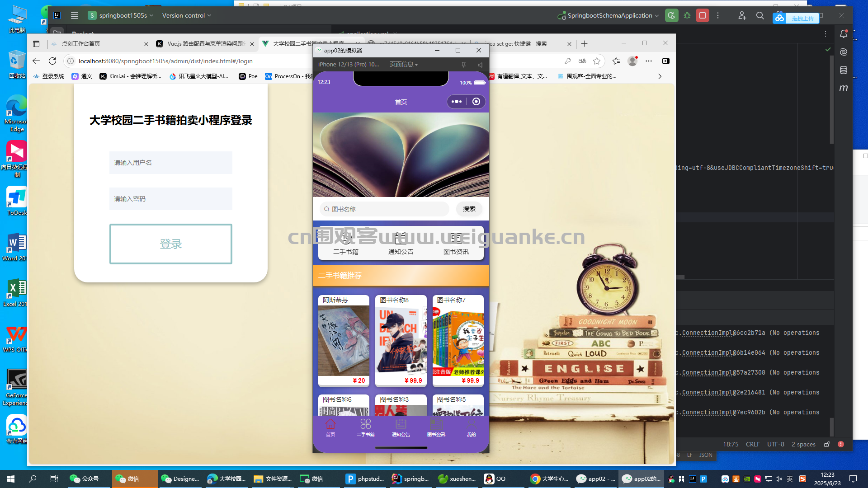
Task: Open the IntelliJ hamburger main menu
Action: coord(75,15)
